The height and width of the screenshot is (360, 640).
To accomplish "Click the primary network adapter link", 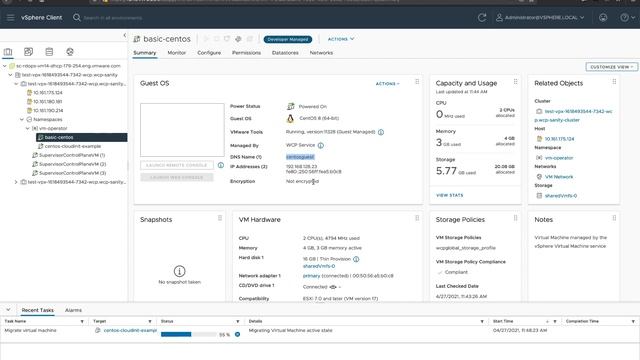I will (311, 276).
